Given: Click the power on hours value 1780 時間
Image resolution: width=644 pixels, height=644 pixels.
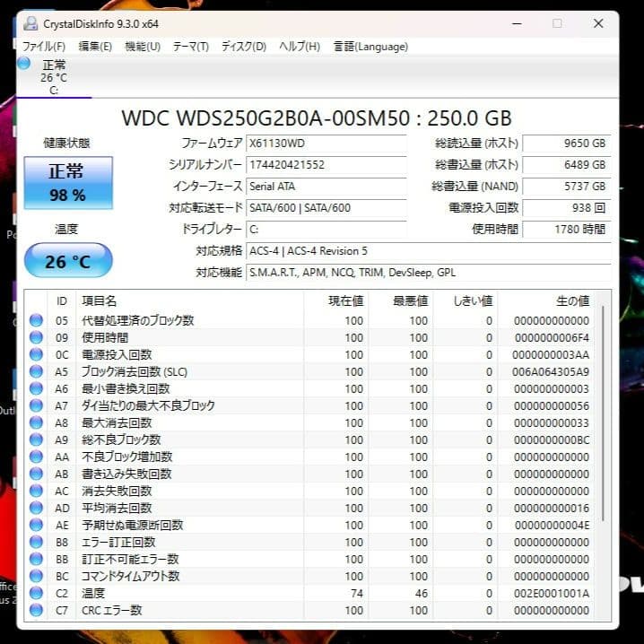Looking at the screenshot, I should pos(567,230).
